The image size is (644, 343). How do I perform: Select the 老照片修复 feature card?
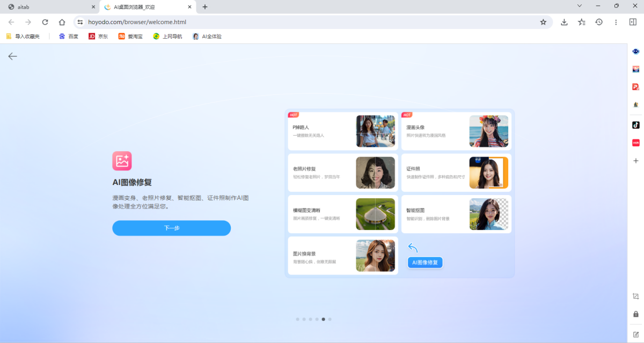coord(343,173)
